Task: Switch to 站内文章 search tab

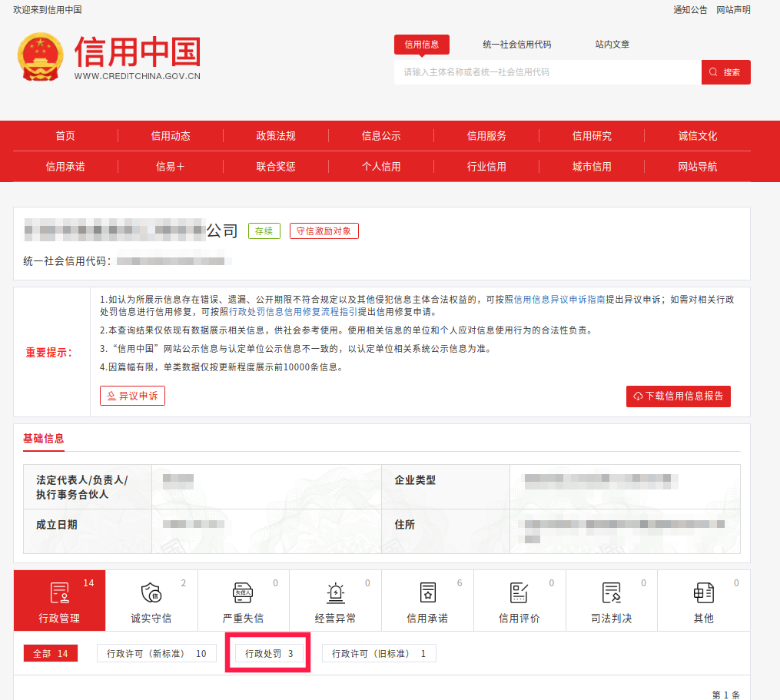Action: 612,45
